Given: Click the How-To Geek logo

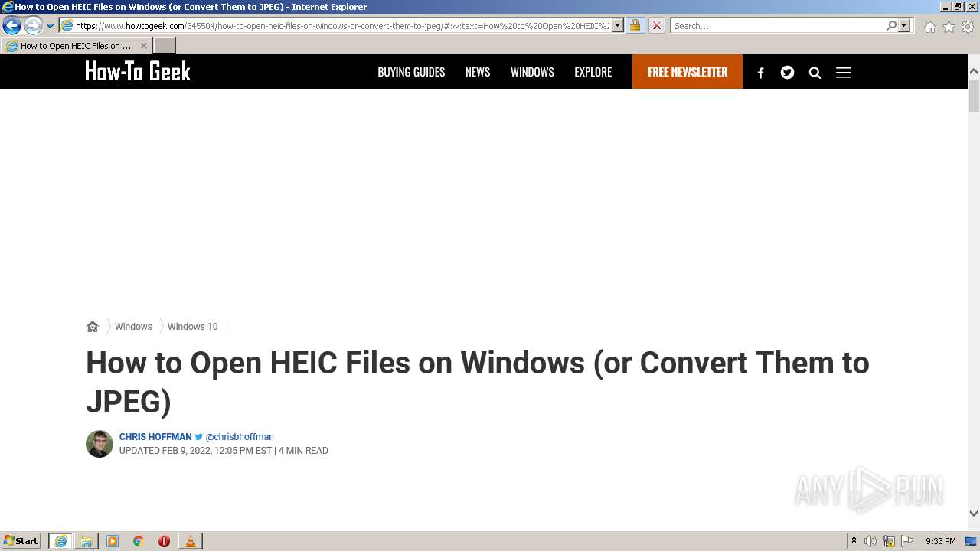Looking at the screenshot, I should [x=138, y=71].
